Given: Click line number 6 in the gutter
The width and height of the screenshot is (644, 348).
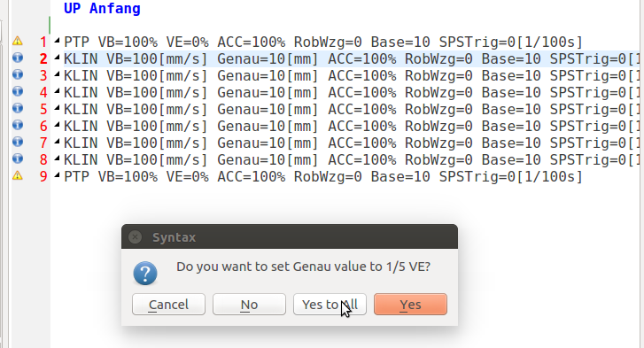Looking at the screenshot, I should 43,126.
